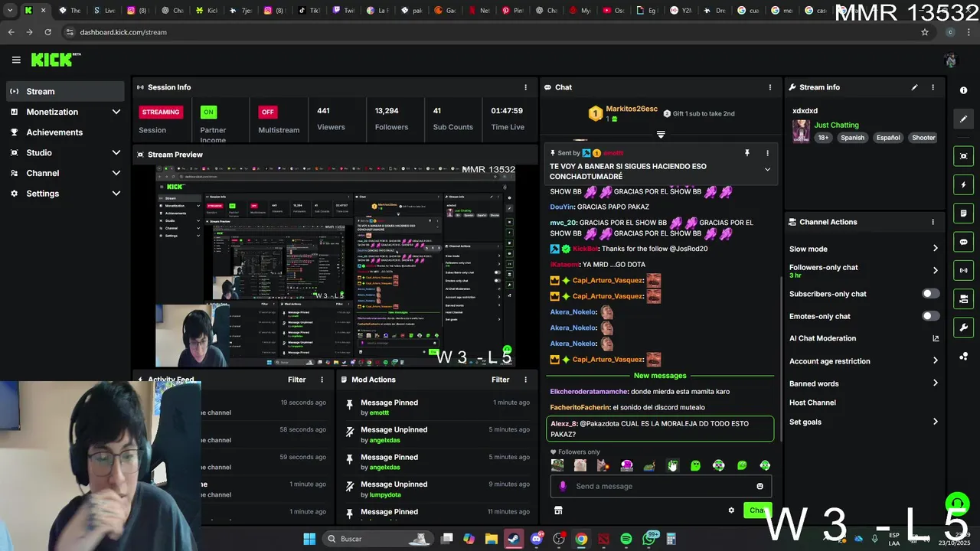Insert the white cat emote

580,465
